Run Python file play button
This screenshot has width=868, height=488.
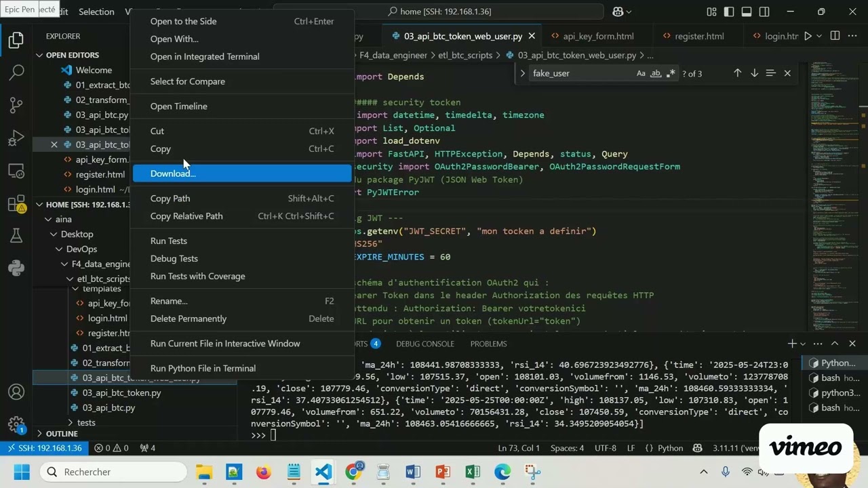point(807,36)
